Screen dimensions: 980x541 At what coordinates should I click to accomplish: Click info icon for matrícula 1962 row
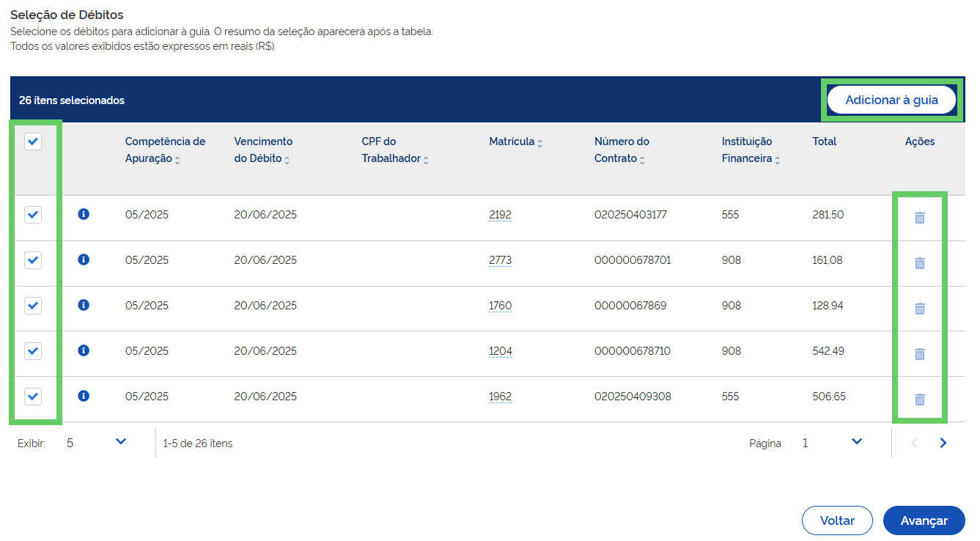[x=84, y=396]
